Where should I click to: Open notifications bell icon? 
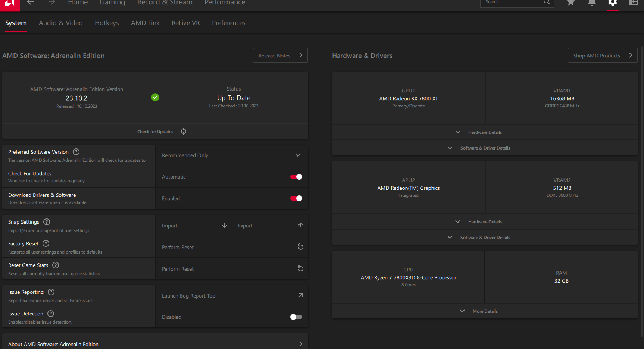click(592, 3)
